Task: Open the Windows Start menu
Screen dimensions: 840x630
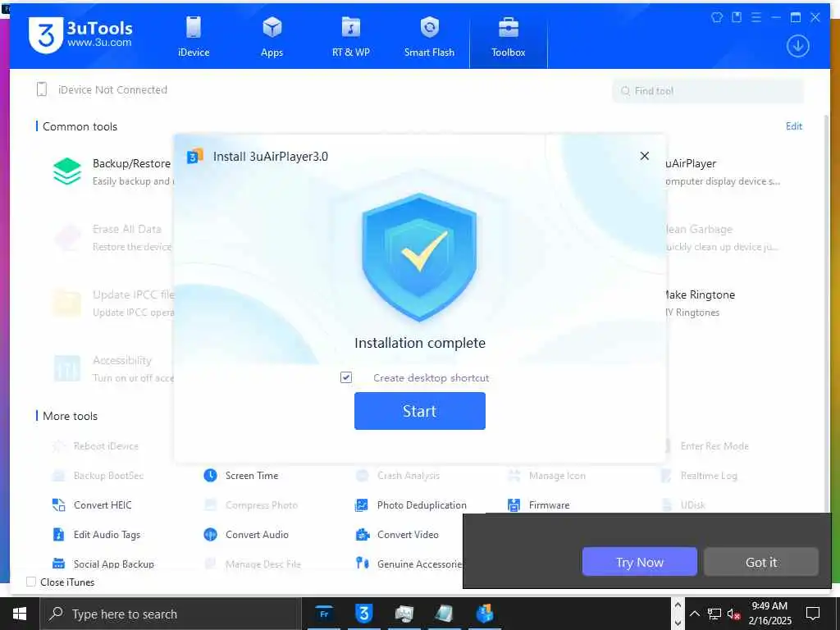Action: [x=20, y=614]
